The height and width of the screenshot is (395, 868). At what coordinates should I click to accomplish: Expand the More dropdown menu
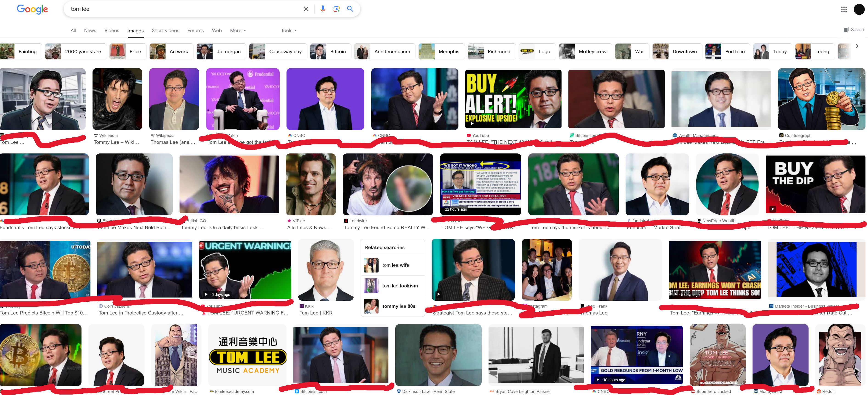click(238, 31)
